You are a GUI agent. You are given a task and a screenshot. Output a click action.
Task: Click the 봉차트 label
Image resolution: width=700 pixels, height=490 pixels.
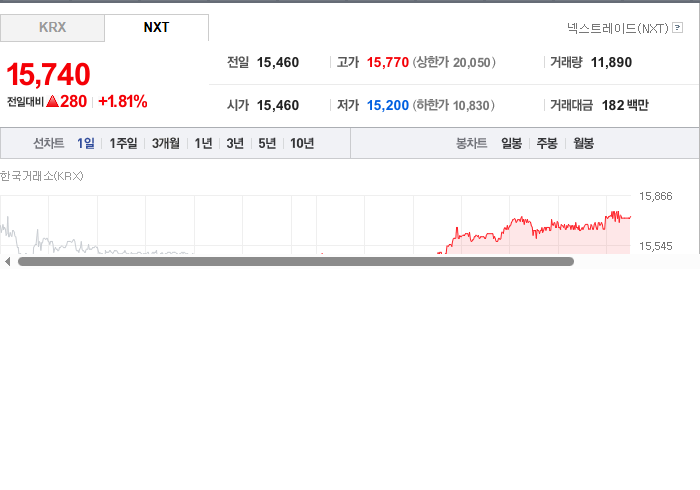click(x=471, y=143)
